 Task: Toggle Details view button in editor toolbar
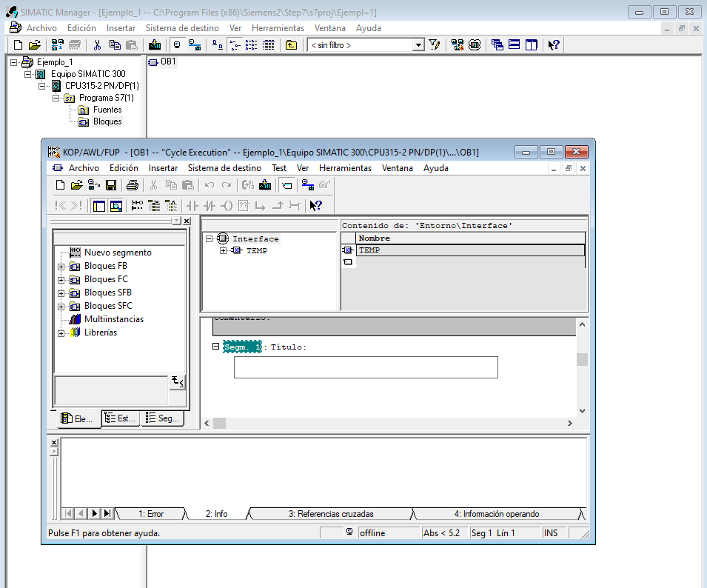tap(116, 206)
